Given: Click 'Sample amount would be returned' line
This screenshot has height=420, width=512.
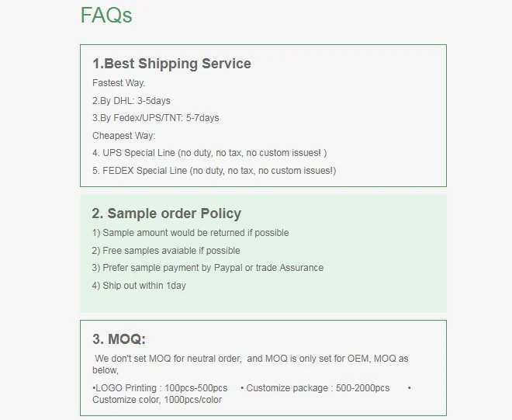Looking at the screenshot, I should click(190, 233).
